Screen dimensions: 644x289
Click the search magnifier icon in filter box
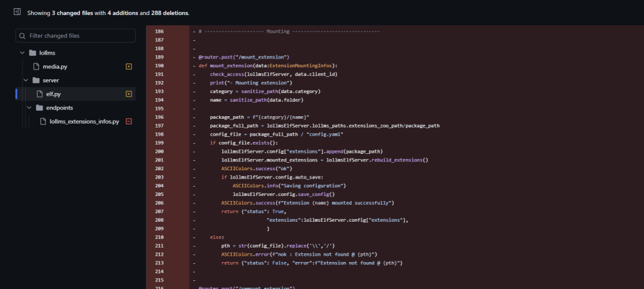click(x=23, y=36)
